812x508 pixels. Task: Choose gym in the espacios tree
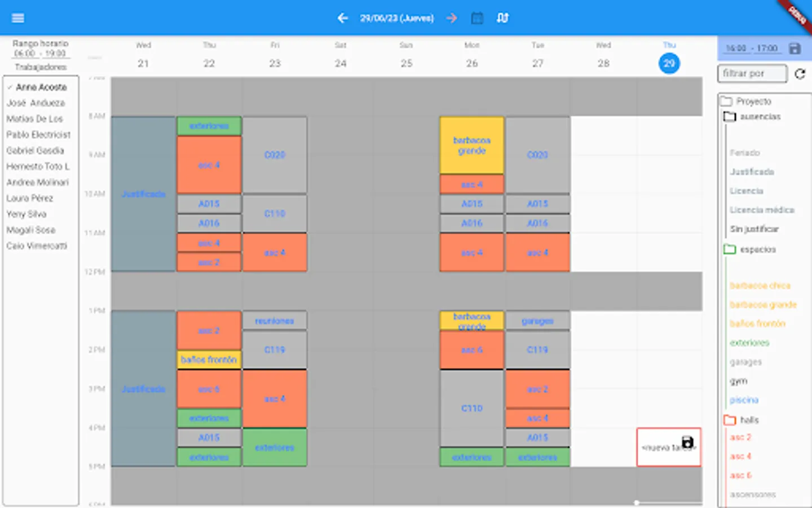tap(739, 381)
